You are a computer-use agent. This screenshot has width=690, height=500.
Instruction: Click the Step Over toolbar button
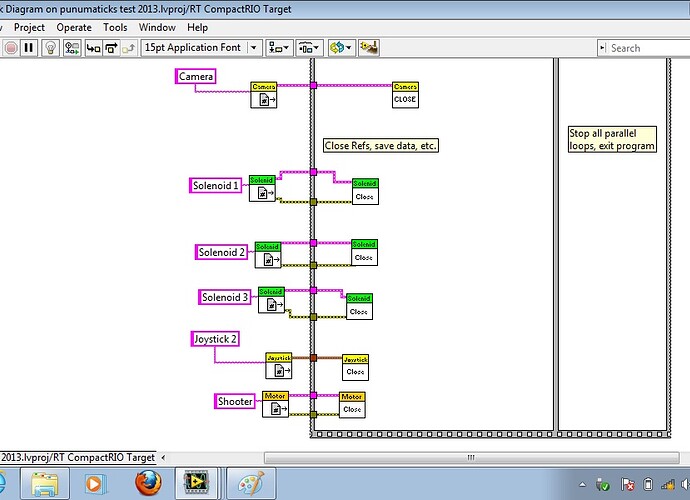tap(111, 48)
